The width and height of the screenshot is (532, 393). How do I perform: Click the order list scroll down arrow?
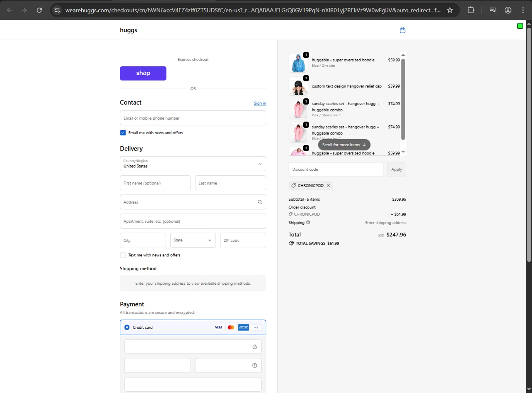403,152
